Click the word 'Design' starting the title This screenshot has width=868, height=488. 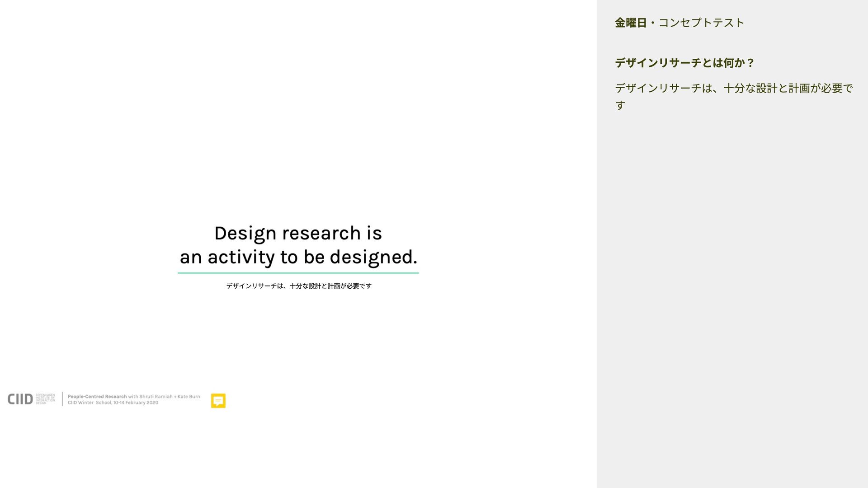(x=245, y=234)
